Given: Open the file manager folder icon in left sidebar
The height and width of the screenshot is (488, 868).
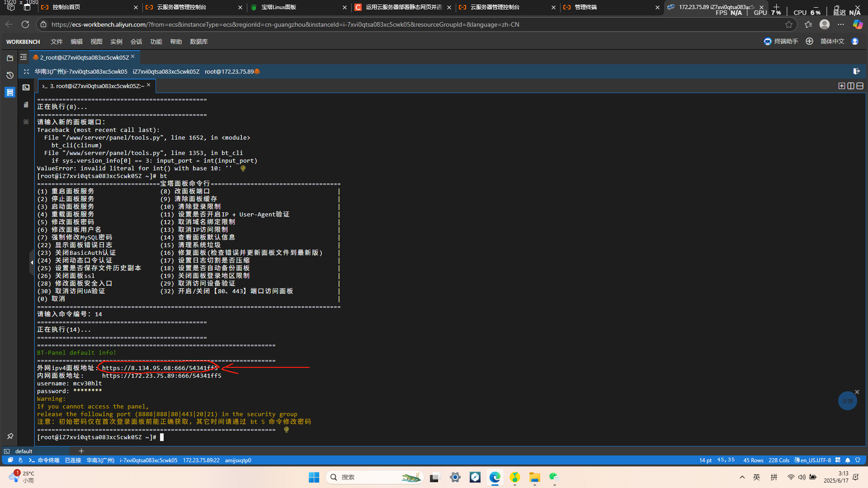Looking at the screenshot, I should point(10,58).
